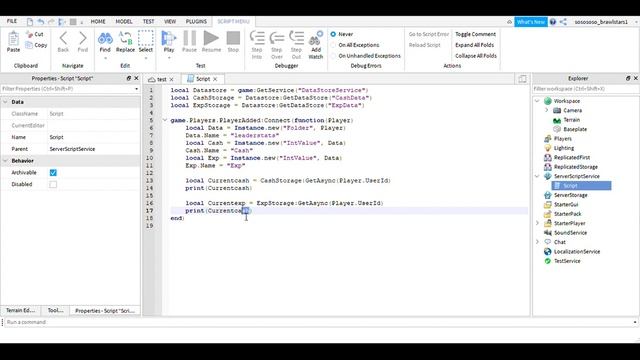This screenshot has width=640, height=360.
Task: Select Lighting in the Explorer tree
Action: [564, 148]
